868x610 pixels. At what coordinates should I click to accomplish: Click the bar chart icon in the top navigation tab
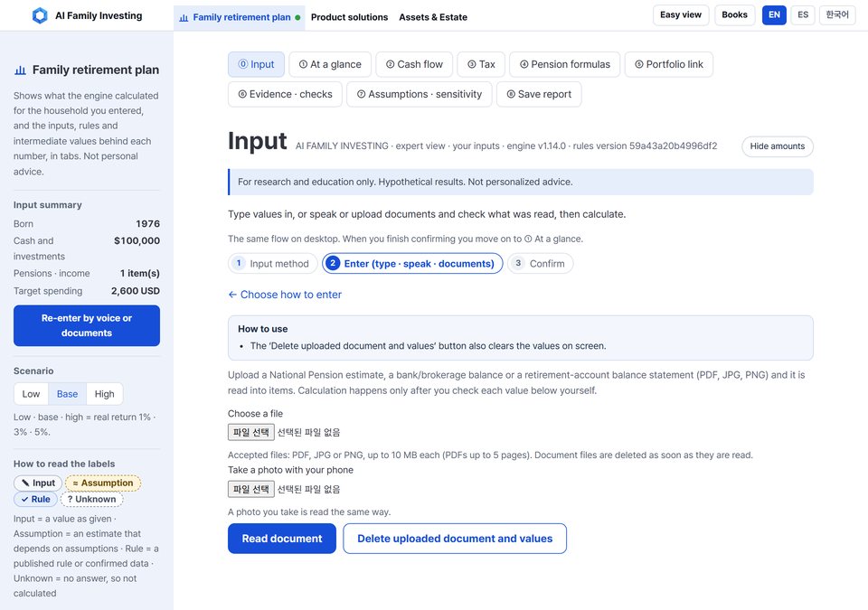pos(184,18)
